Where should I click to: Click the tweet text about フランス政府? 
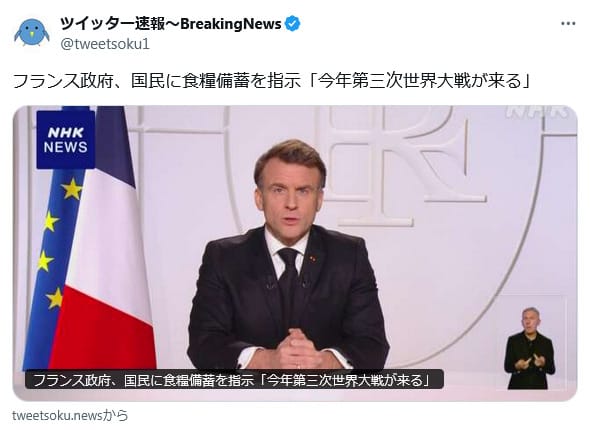pyautogui.click(x=271, y=81)
